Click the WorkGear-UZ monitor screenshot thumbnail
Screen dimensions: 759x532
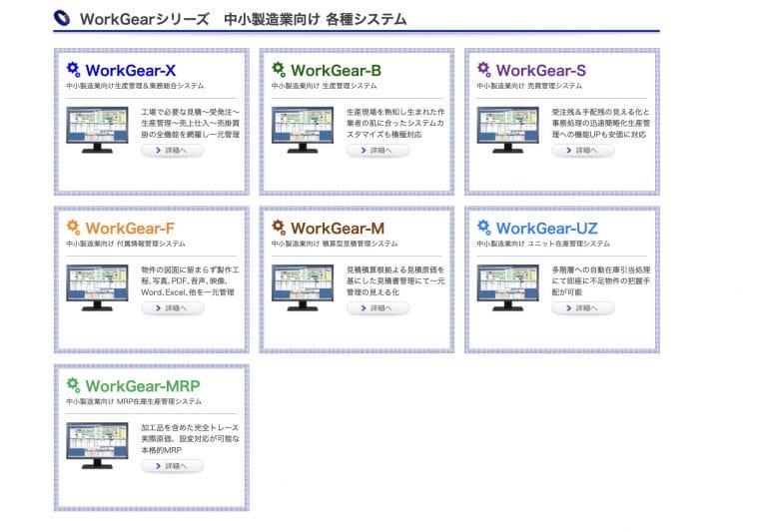click(x=508, y=286)
